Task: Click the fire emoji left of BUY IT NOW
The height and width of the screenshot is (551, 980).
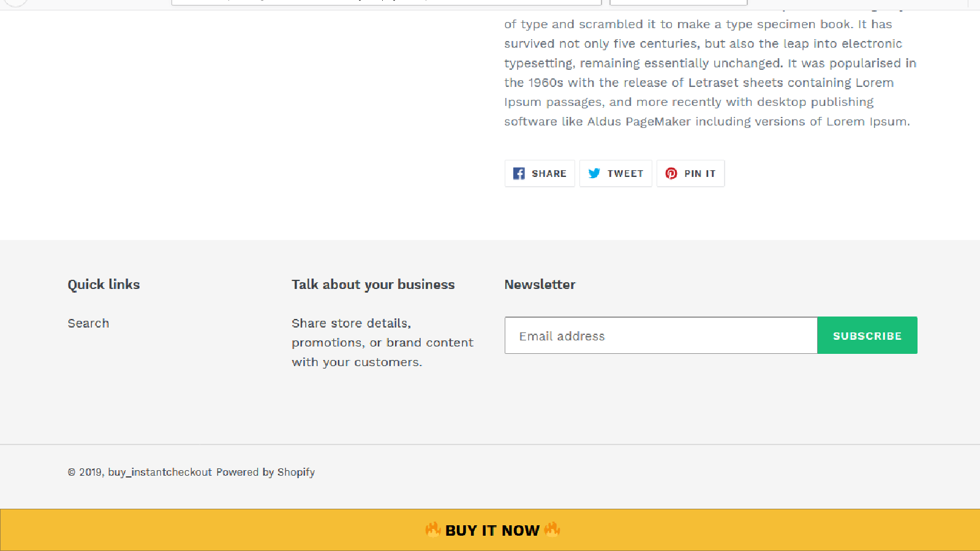Action: [x=433, y=530]
